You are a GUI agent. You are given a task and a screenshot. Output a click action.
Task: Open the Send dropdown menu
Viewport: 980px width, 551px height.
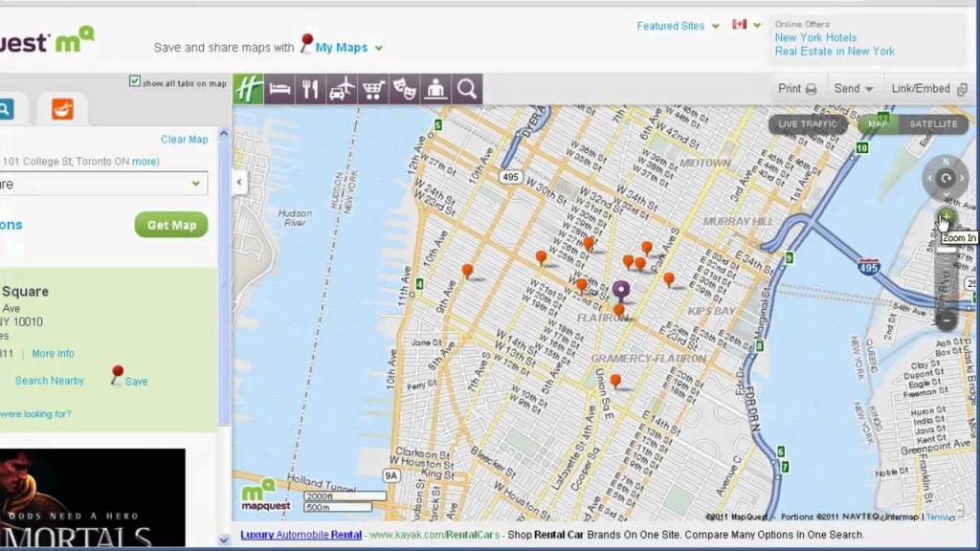coord(853,88)
